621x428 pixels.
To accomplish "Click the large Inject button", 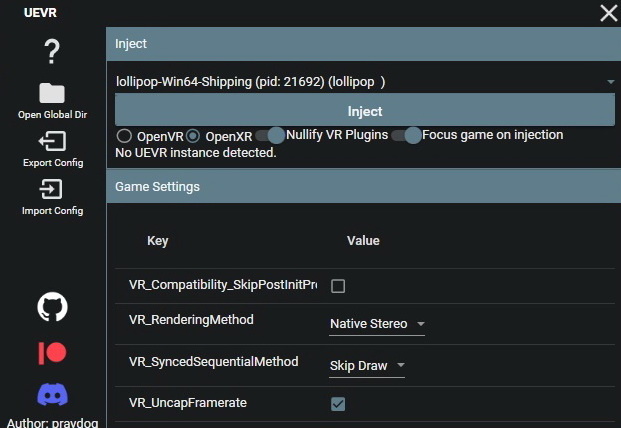I will pyautogui.click(x=365, y=110).
